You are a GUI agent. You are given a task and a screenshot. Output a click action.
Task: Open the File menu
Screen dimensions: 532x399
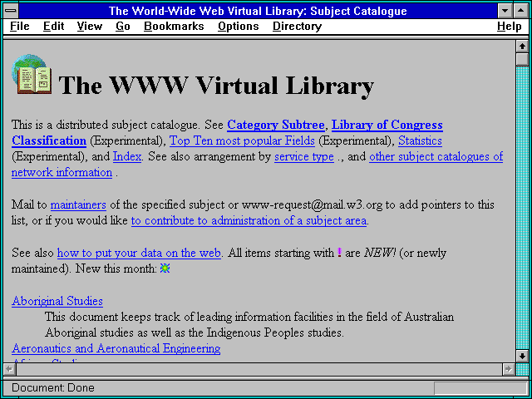click(x=20, y=27)
